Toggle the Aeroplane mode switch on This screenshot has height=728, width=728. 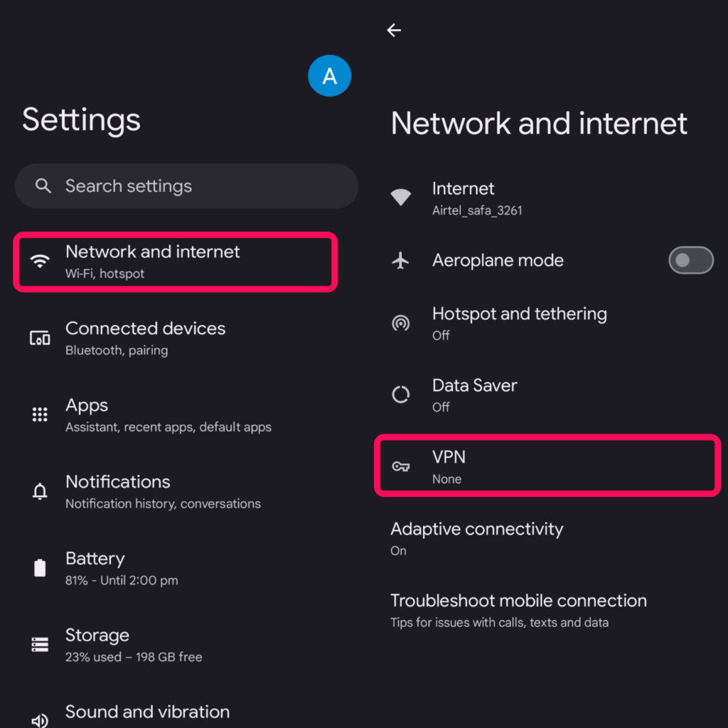(690, 260)
